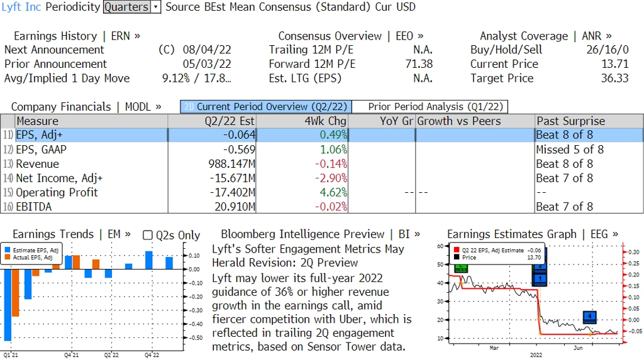Toggle the Q2s Only checkbox

click(147, 235)
